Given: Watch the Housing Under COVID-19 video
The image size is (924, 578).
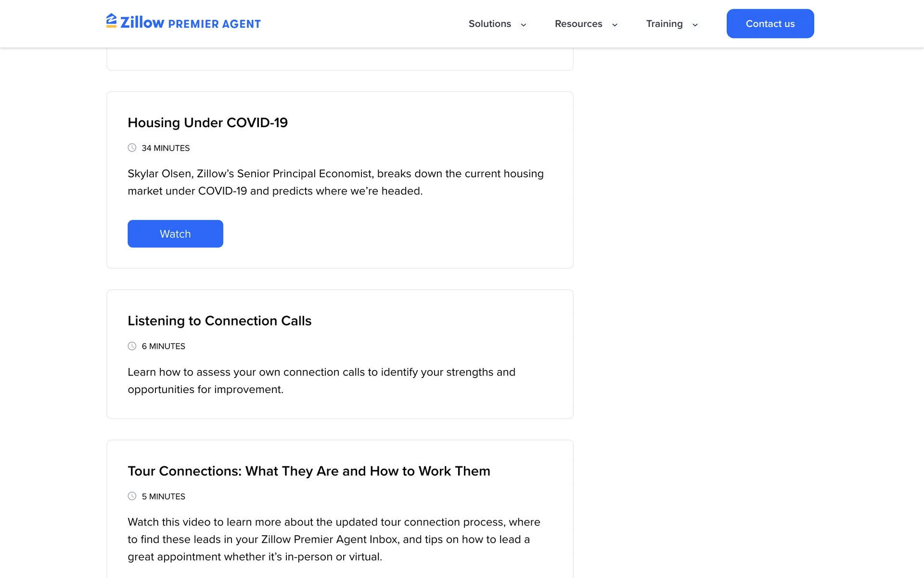Looking at the screenshot, I should (x=175, y=234).
